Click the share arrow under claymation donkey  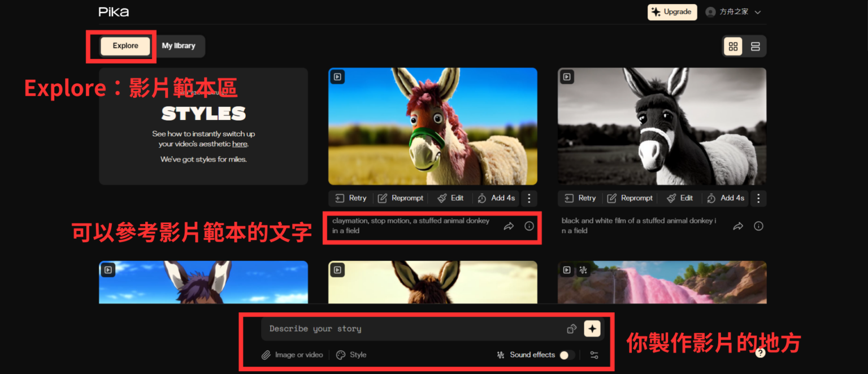[509, 226]
